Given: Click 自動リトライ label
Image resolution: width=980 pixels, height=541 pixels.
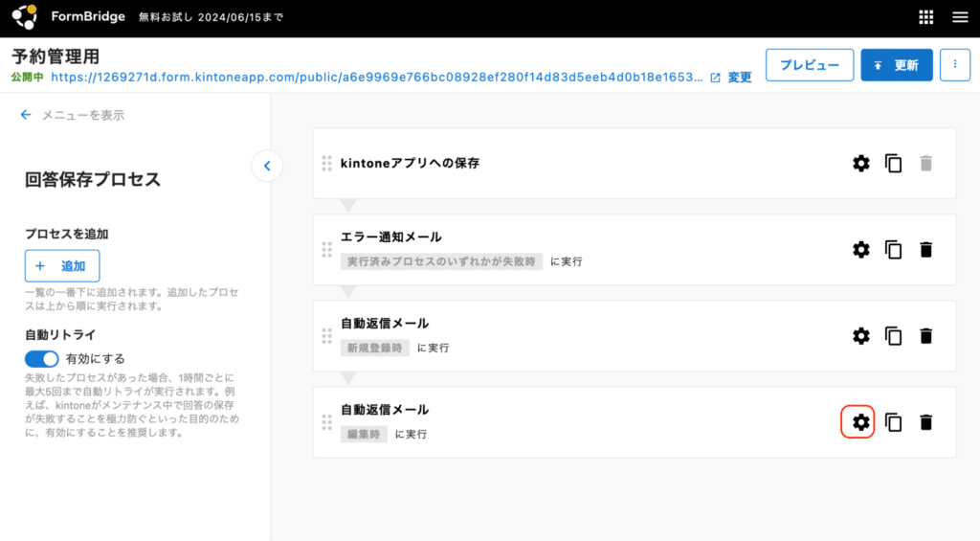Looking at the screenshot, I should [x=60, y=334].
